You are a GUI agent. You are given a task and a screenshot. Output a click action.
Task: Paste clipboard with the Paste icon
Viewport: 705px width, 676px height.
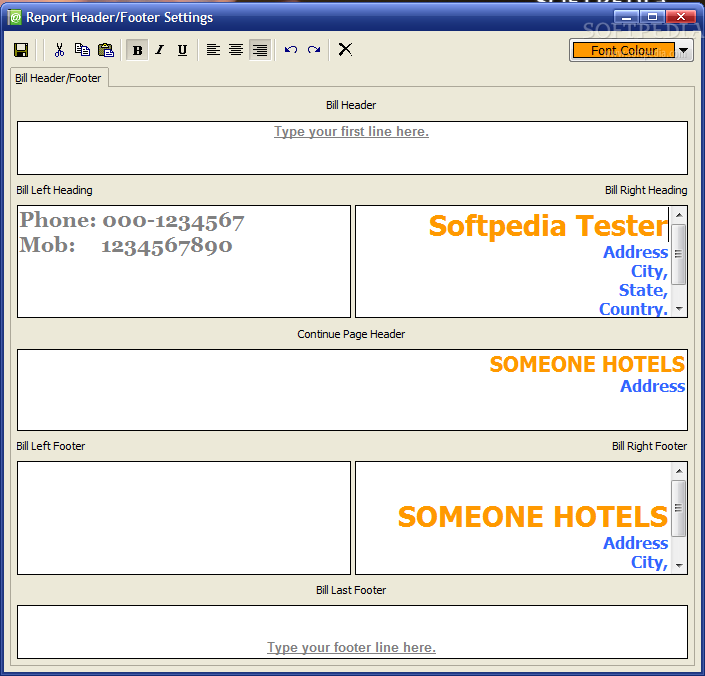click(106, 49)
